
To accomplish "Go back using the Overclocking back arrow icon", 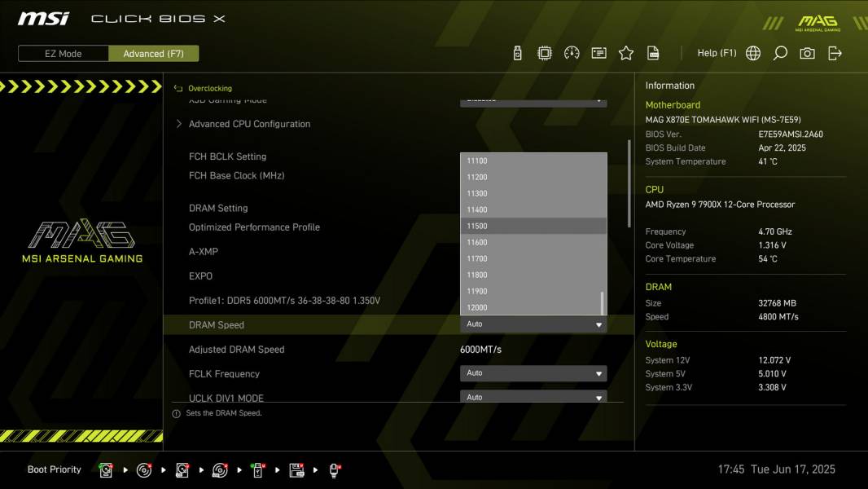I will tap(178, 88).
